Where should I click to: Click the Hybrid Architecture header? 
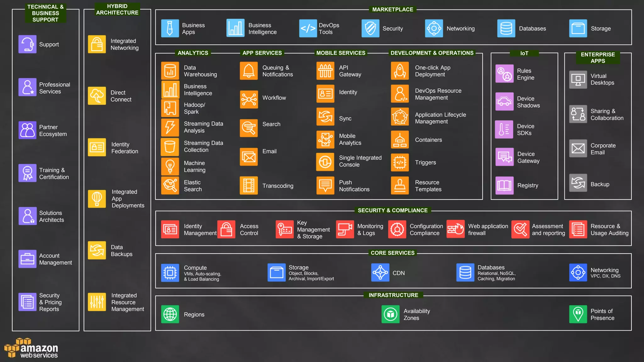(x=117, y=9)
